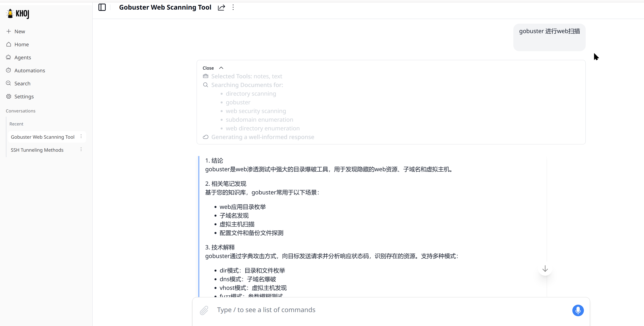Share the Gobuster Web Scanning Tool conversation
The width and height of the screenshot is (644, 326).
pyautogui.click(x=221, y=7)
